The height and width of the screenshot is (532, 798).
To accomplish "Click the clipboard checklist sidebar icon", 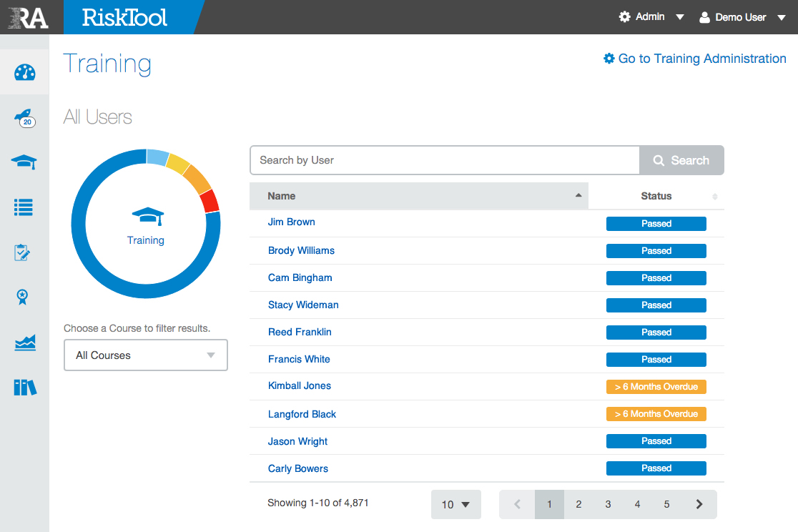I will tap(23, 253).
